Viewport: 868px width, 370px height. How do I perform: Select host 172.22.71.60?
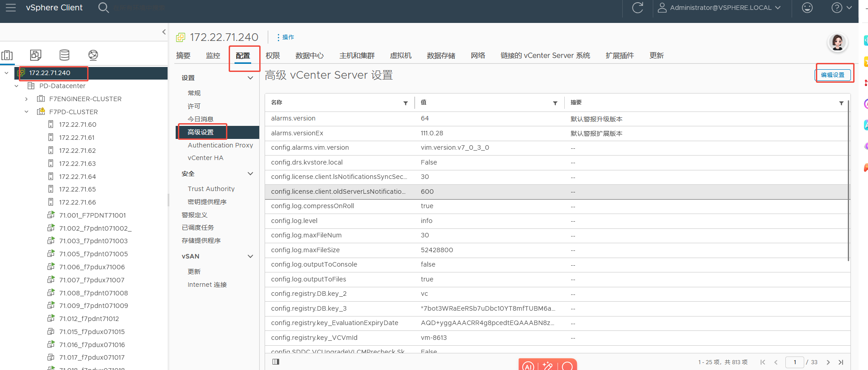(77, 125)
